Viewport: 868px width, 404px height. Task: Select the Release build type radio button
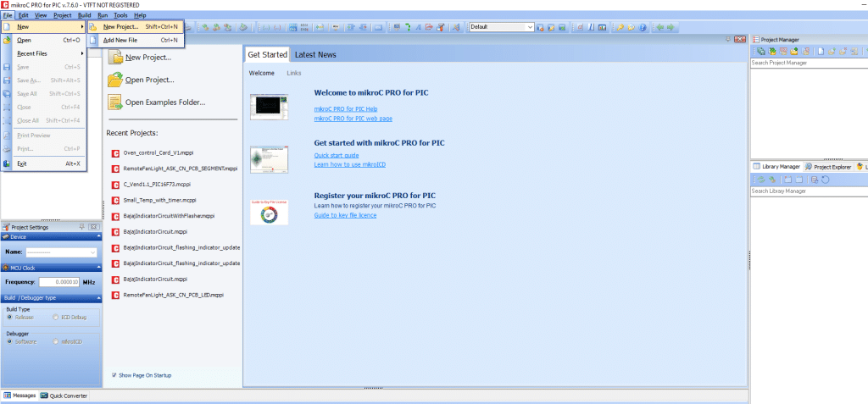[10, 317]
